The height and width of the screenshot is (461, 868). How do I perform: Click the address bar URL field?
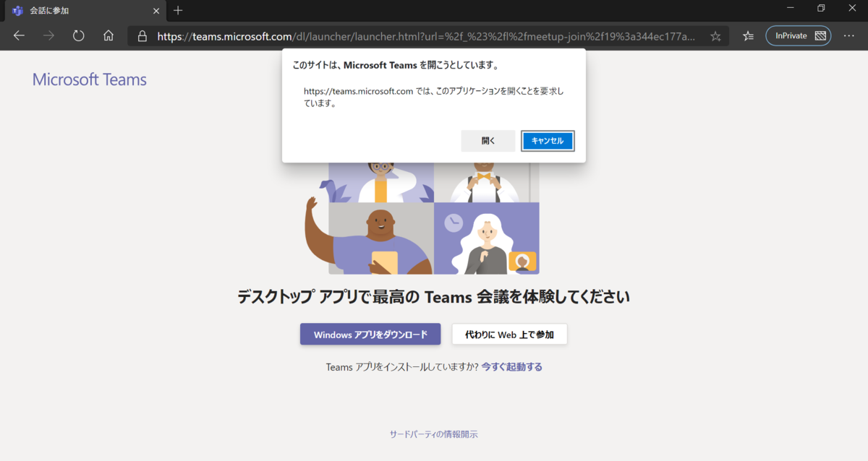pyautogui.click(x=427, y=35)
